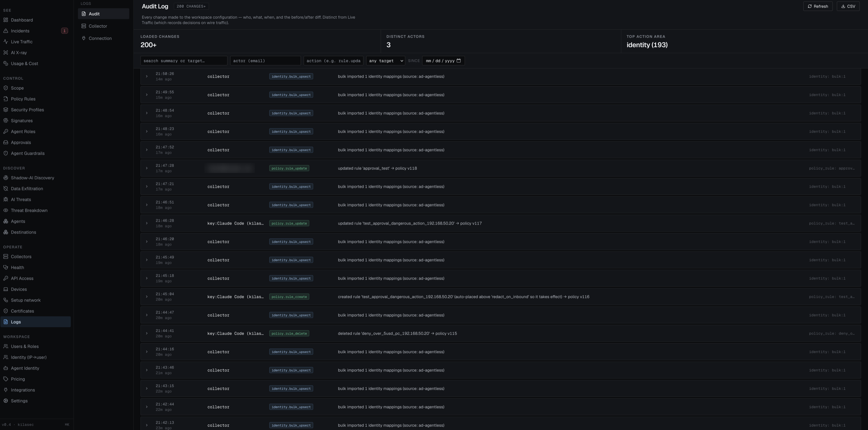The image size is (868, 430).
Task: Click the Scope shield icon
Action: point(6,88)
